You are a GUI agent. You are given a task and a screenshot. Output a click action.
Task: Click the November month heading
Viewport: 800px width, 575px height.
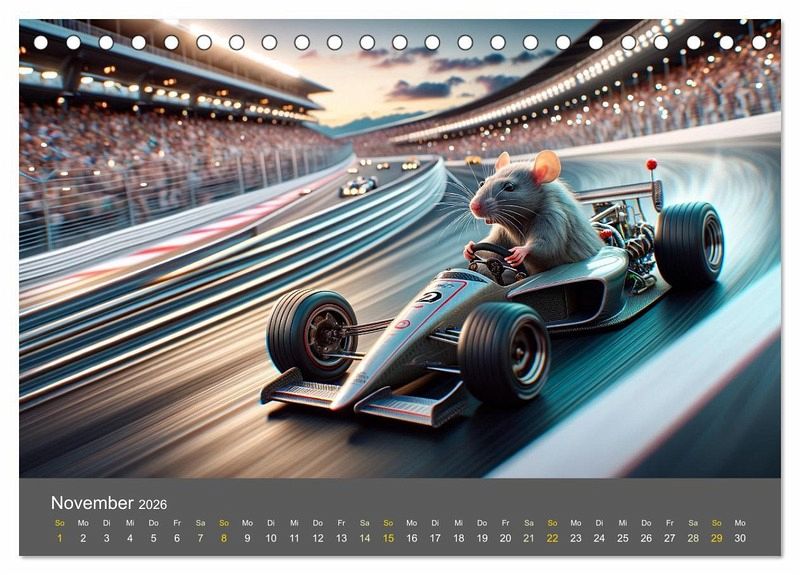click(x=92, y=503)
